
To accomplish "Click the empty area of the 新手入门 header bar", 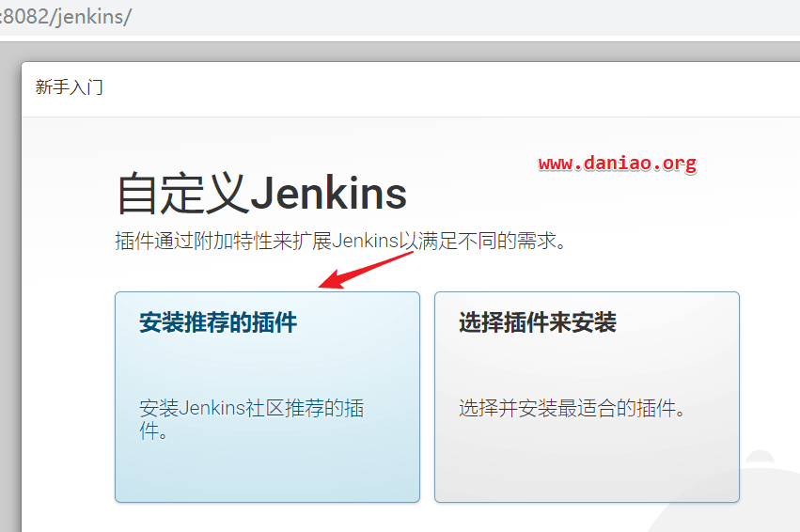I will click(x=449, y=89).
